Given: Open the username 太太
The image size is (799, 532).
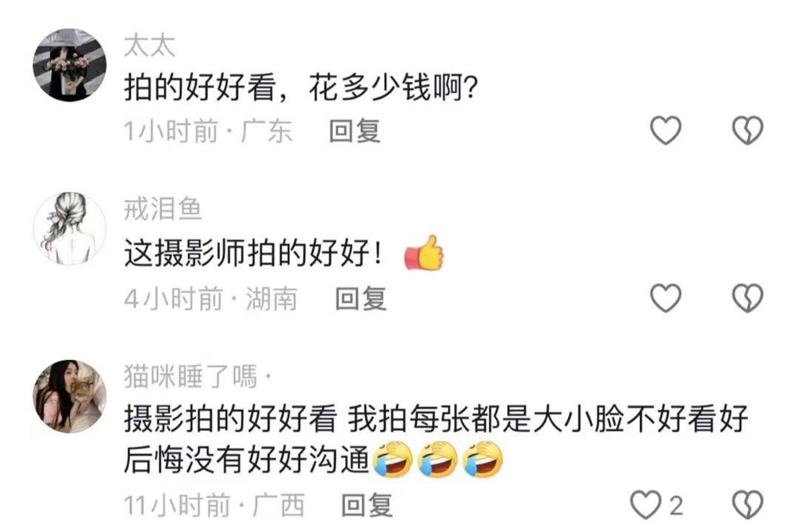Looking at the screenshot, I should click(x=150, y=46).
